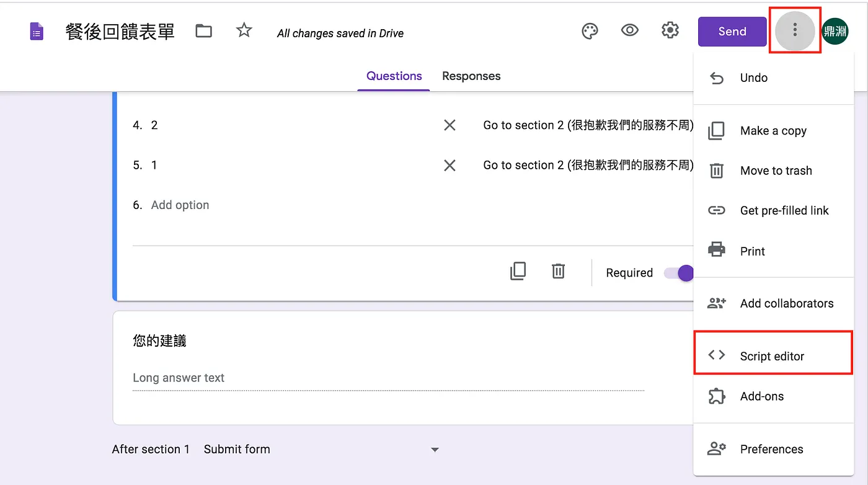
Task: Click the option 1 text
Action: (x=154, y=165)
